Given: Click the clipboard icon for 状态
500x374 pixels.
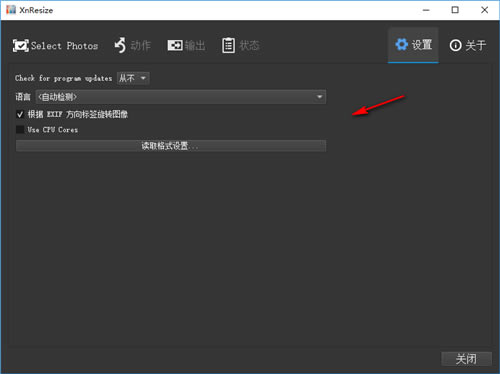Looking at the screenshot, I should pos(228,45).
